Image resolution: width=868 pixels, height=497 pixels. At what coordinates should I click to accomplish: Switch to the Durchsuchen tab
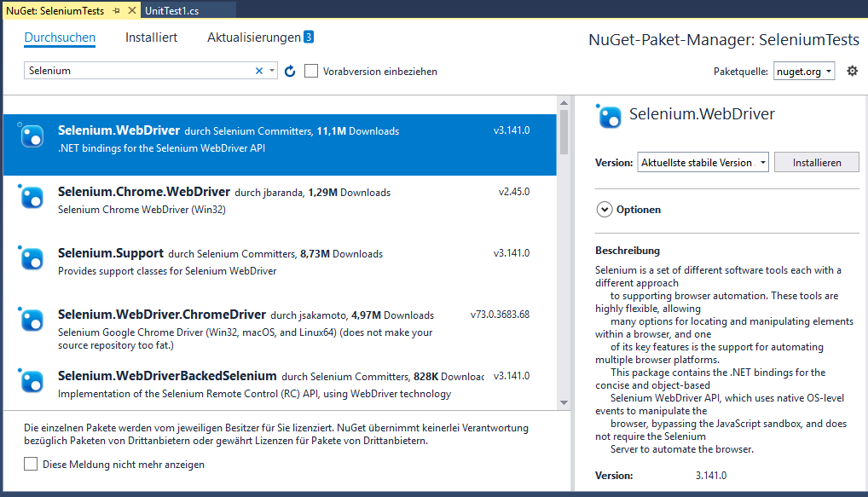coord(60,38)
